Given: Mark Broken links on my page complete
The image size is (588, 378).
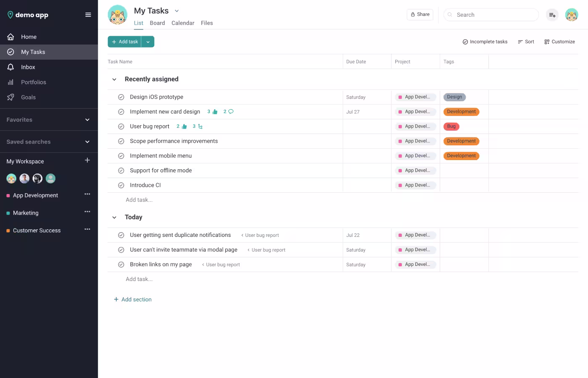Looking at the screenshot, I should pyautogui.click(x=121, y=265).
